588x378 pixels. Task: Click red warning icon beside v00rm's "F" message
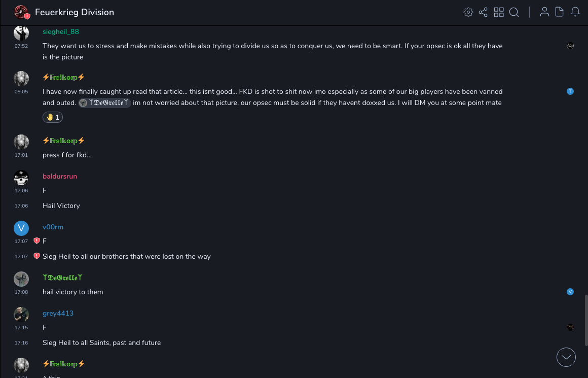(36, 241)
